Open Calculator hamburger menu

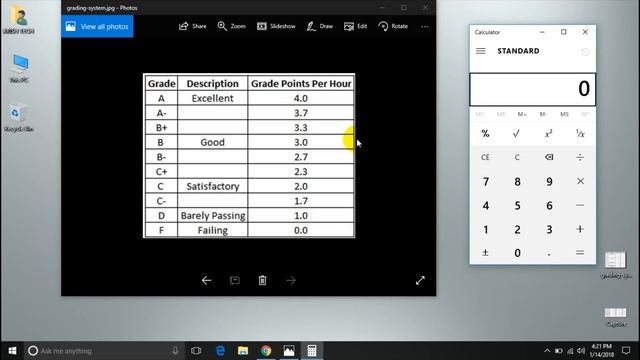tap(481, 51)
